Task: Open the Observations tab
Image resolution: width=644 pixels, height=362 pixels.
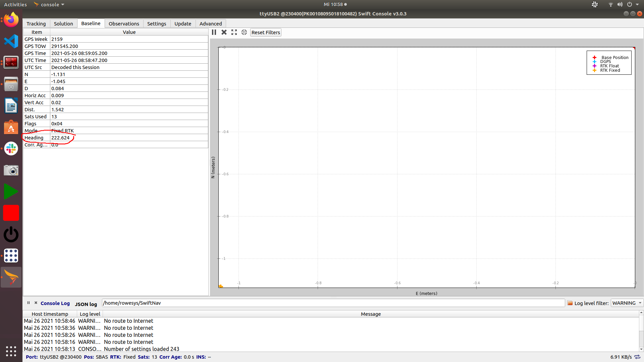Action: (x=123, y=23)
